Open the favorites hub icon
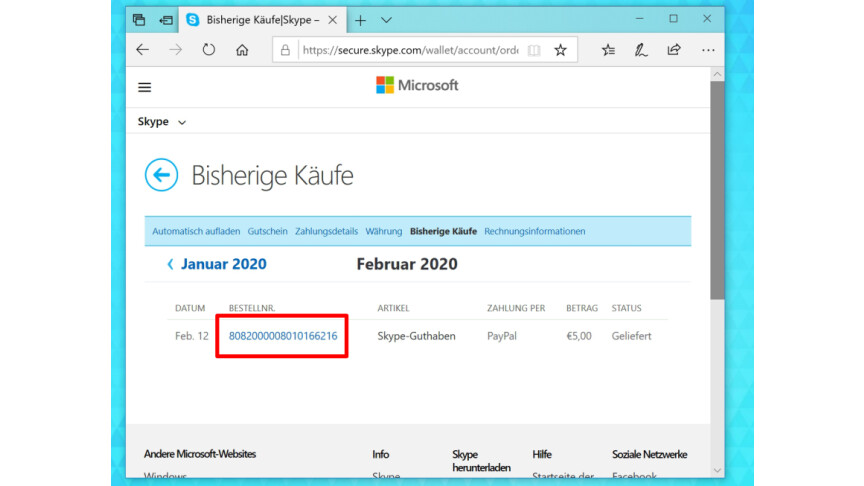The image size is (864, 486). (x=608, y=50)
